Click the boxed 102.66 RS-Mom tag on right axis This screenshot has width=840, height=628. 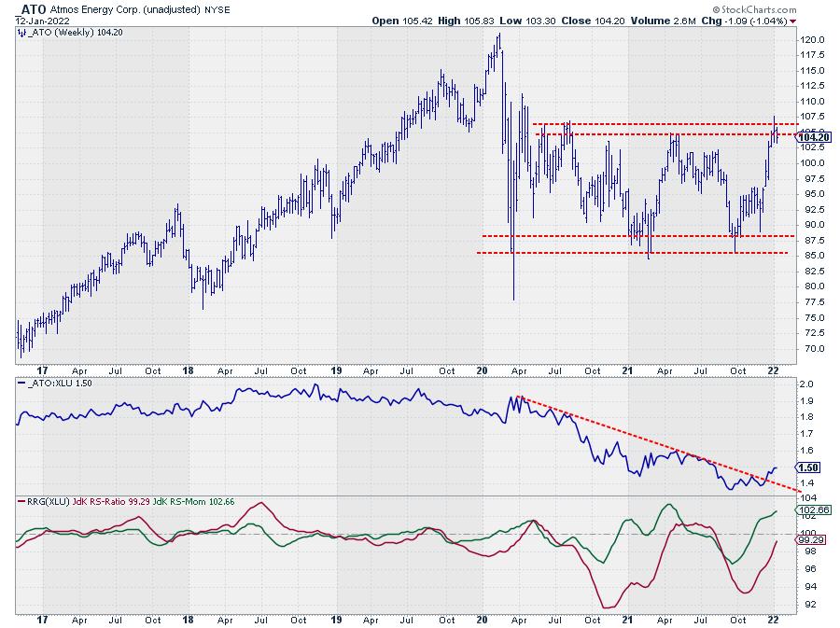tap(814, 510)
